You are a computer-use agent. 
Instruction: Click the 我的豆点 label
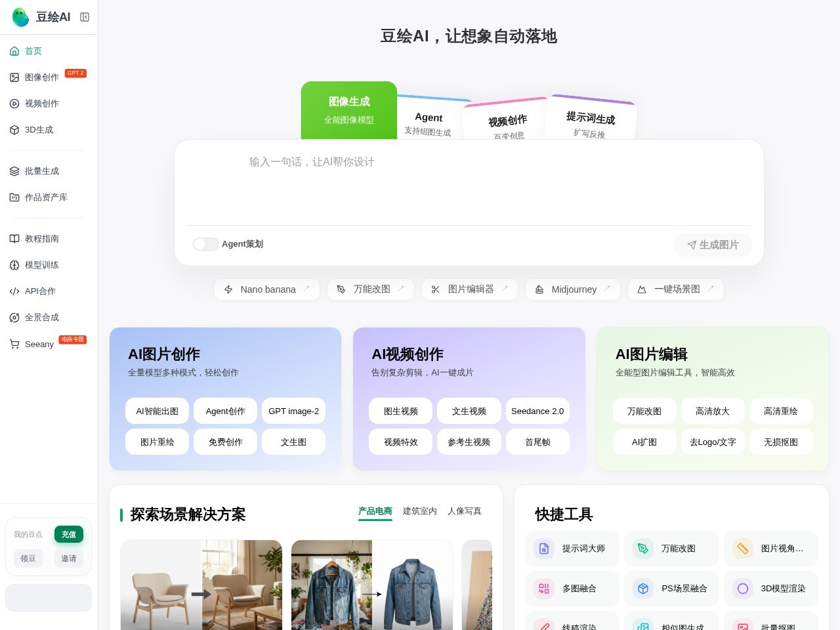click(28, 535)
